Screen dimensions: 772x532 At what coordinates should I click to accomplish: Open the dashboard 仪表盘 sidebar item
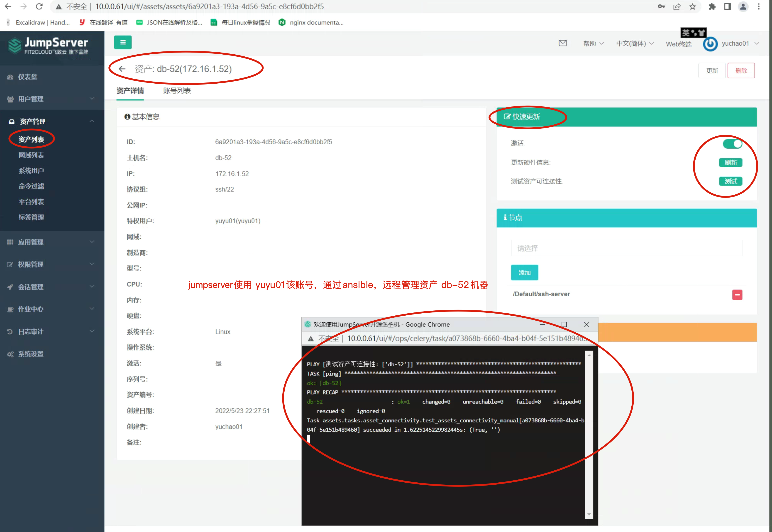tap(28, 77)
